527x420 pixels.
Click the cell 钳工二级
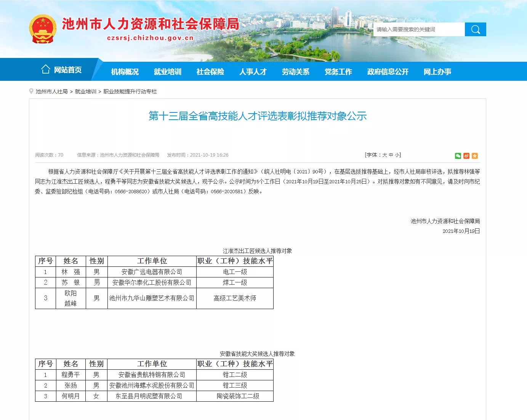coord(235,375)
